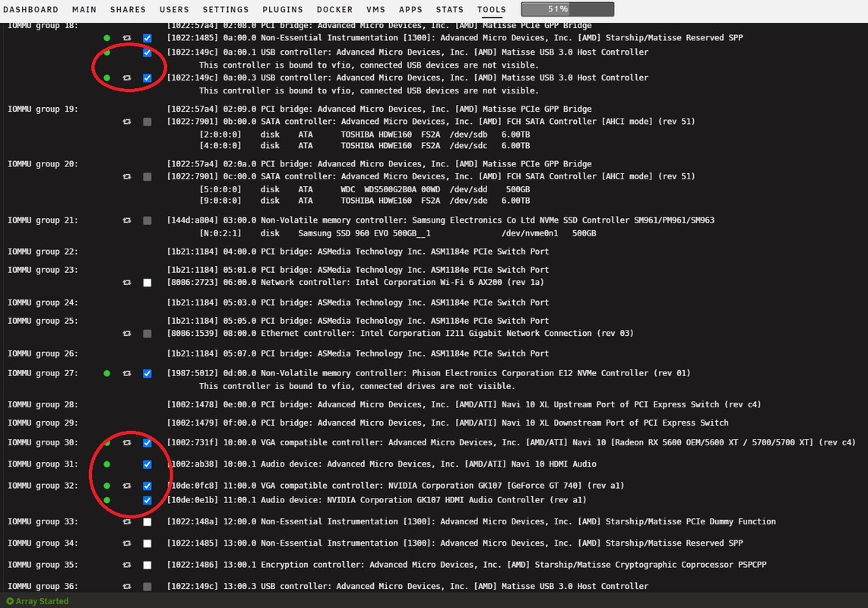The width and height of the screenshot is (868, 608).
Task: Click reset icon for Intel I211 Ethernet controller
Action: [x=127, y=334]
